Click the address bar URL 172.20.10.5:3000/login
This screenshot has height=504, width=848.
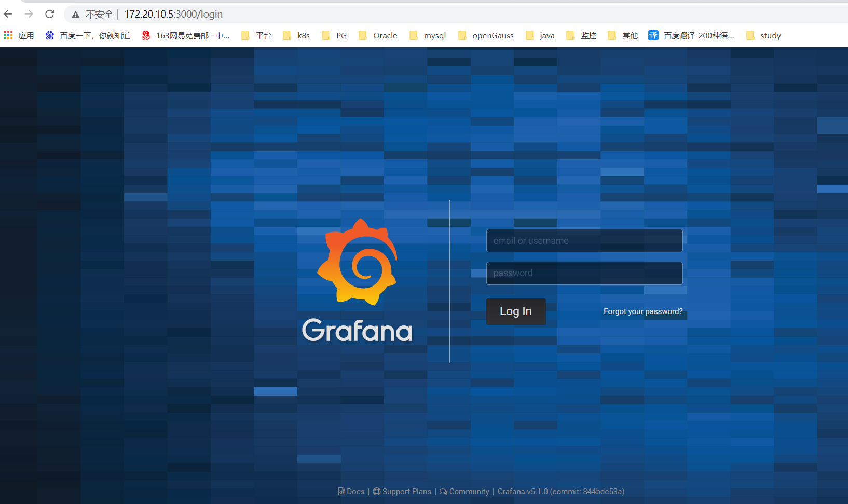pyautogui.click(x=173, y=15)
